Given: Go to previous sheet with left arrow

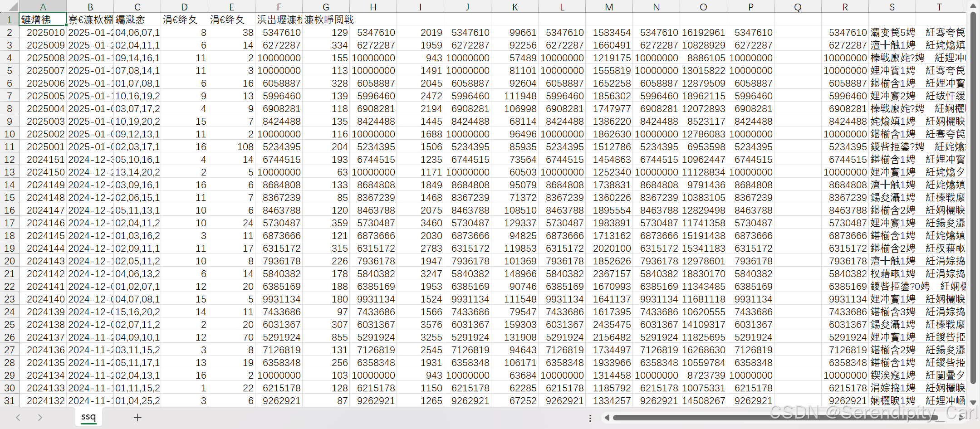Looking at the screenshot, I should pyautogui.click(x=18, y=417).
